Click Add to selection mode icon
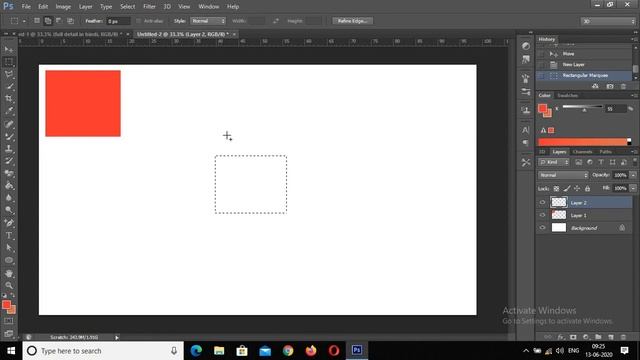The width and height of the screenshot is (640, 360). pos(48,21)
